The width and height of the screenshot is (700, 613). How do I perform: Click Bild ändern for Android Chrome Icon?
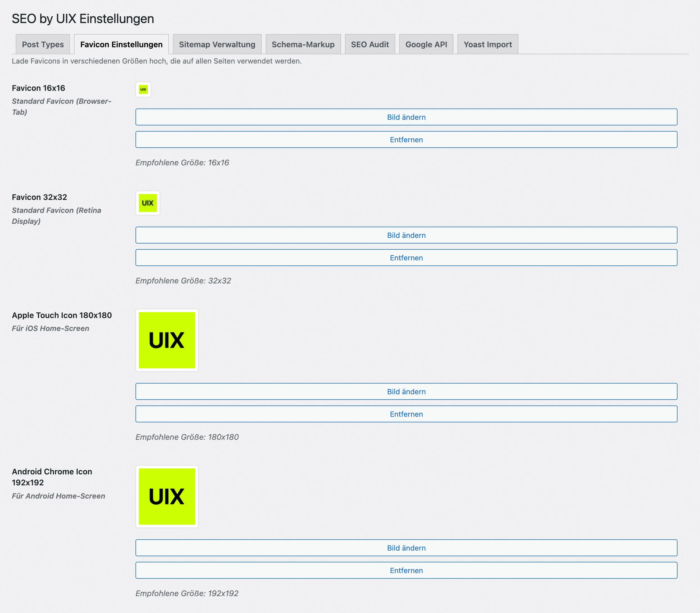[406, 548]
